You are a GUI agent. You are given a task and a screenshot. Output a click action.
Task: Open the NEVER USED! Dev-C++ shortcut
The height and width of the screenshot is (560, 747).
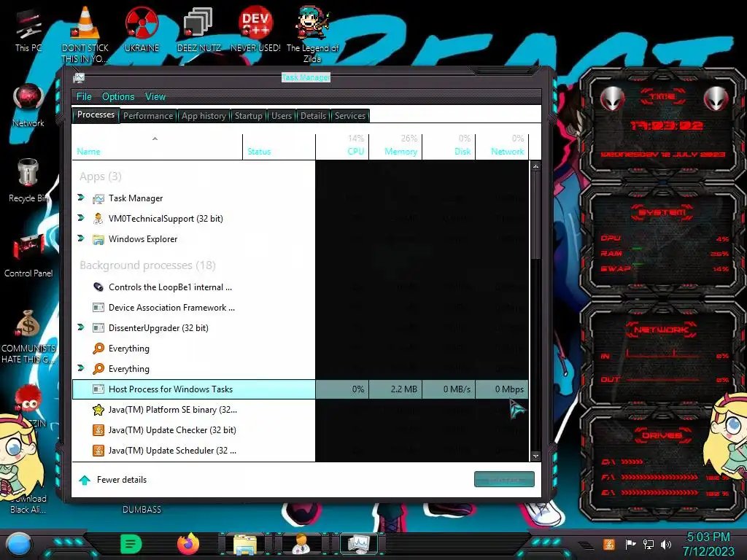255,28
